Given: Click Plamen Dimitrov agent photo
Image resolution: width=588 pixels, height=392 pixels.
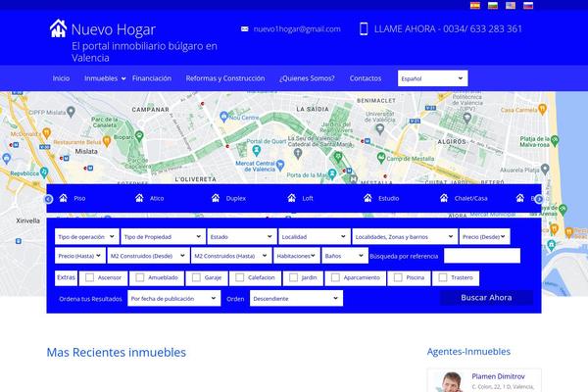Looking at the screenshot, I should point(451,382).
